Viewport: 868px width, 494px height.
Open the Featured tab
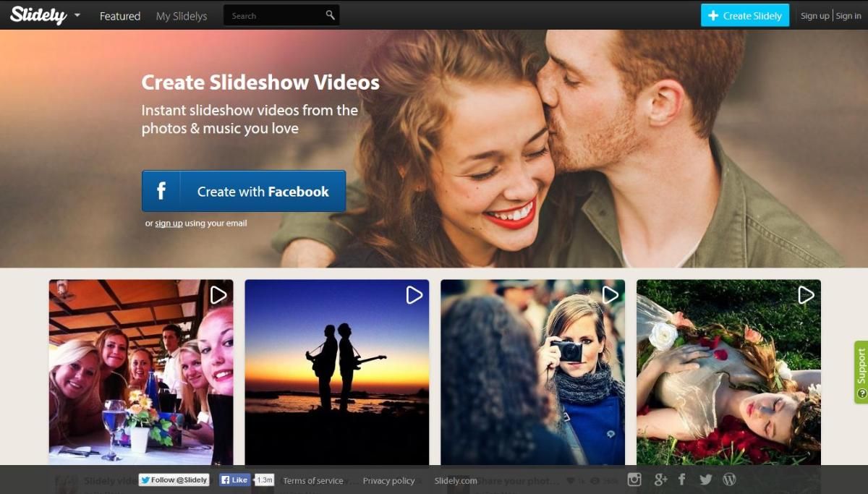(x=120, y=16)
